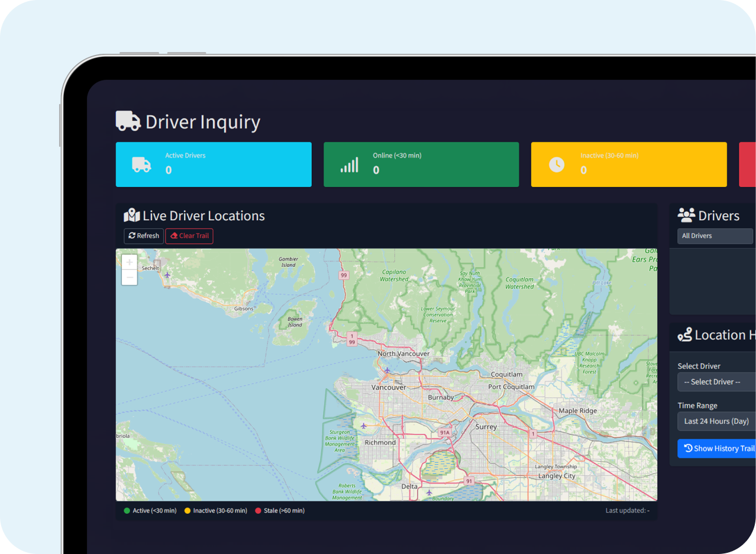The height and width of the screenshot is (554, 756).
Task: Click the green Active legend dot
Action: [127, 510]
